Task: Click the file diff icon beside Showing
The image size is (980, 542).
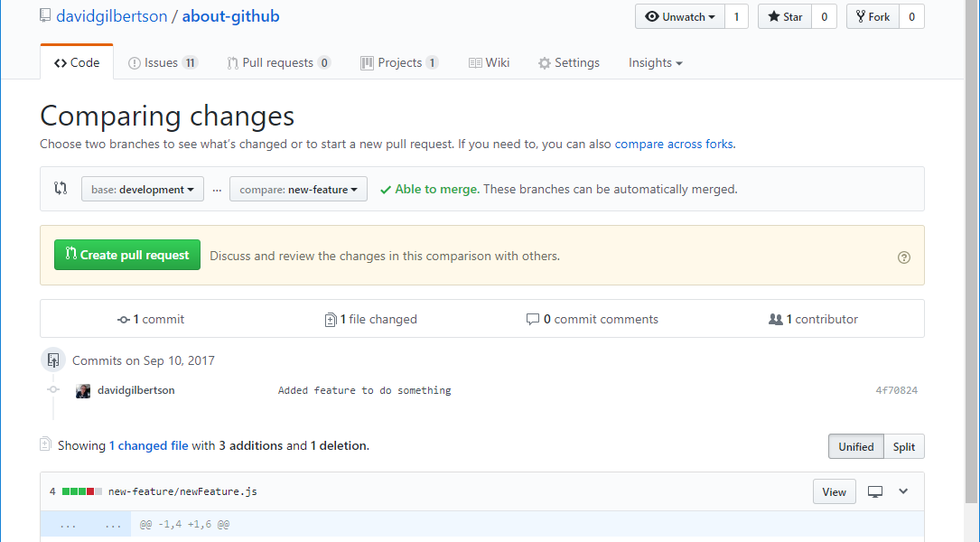Action: pyautogui.click(x=45, y=444)
